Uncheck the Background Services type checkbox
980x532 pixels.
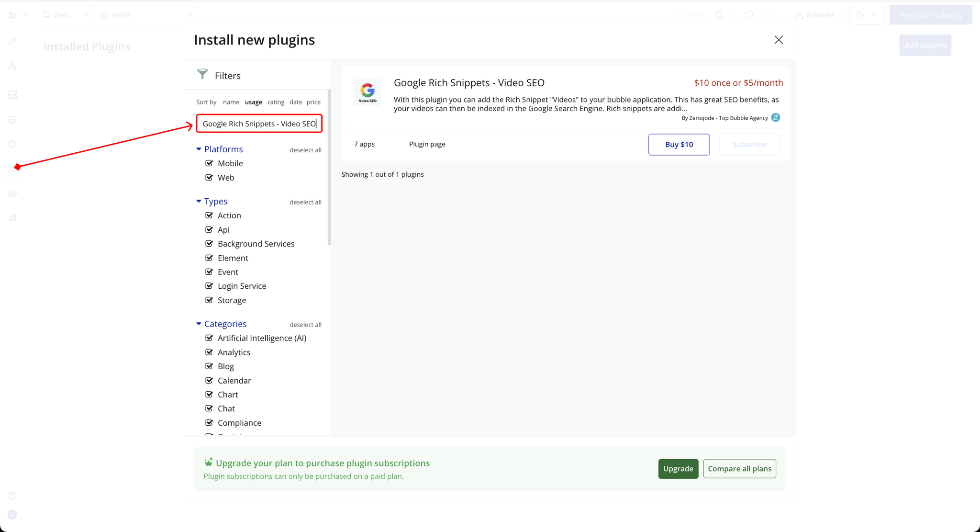209,244
